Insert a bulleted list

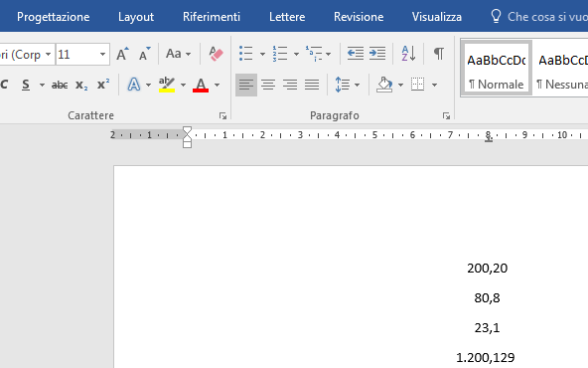246,54
